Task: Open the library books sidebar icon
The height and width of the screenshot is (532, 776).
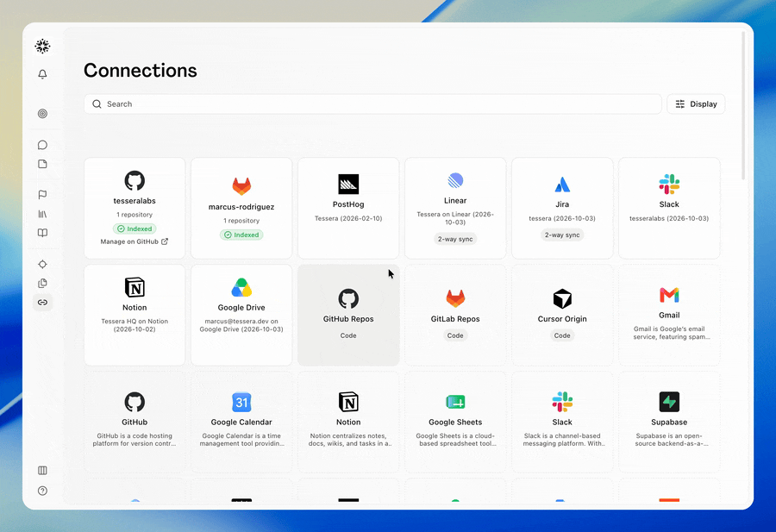Action: pyautogui.click(x=42, y=214)
